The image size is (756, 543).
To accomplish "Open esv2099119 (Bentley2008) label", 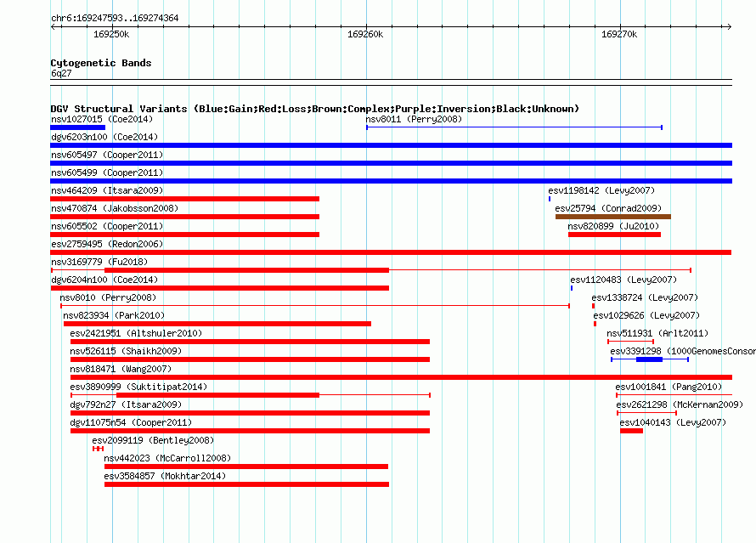I will pos(153,440).
